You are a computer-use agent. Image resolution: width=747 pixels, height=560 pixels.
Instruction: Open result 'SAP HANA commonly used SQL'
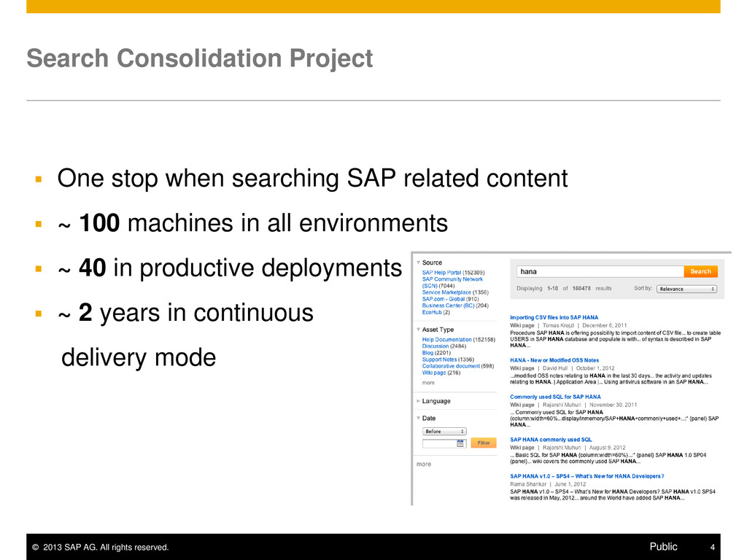pos(551,440)
